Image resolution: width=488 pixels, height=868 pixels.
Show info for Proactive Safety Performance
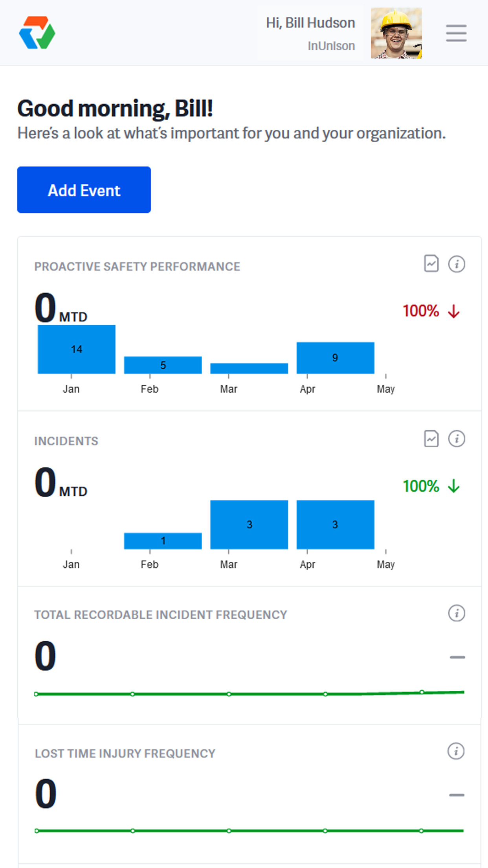pyautogui.click(x=457, y=264)
